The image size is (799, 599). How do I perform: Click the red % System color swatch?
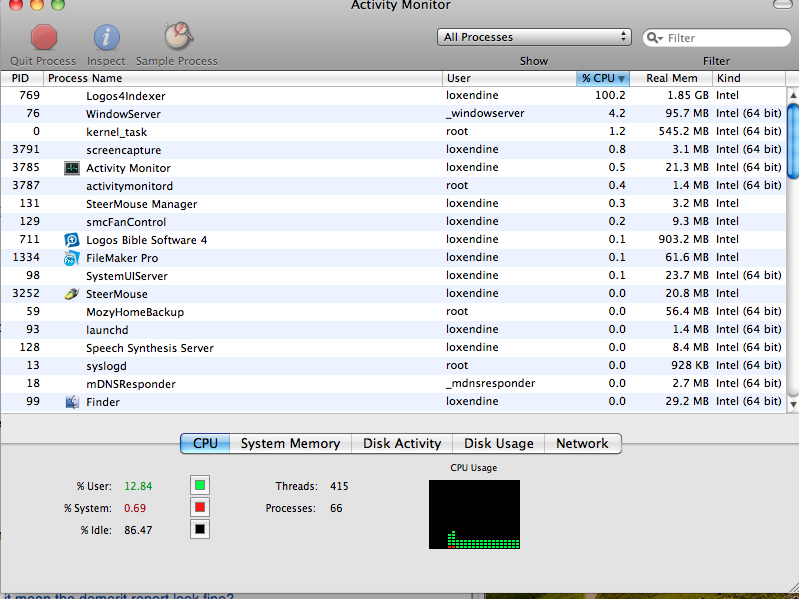point(200,507)
